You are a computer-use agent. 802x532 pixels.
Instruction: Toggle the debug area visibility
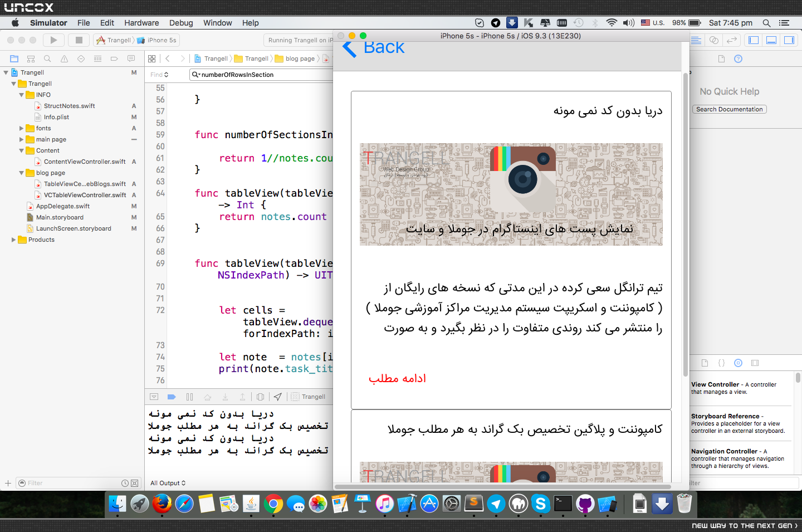click(771, 40)
